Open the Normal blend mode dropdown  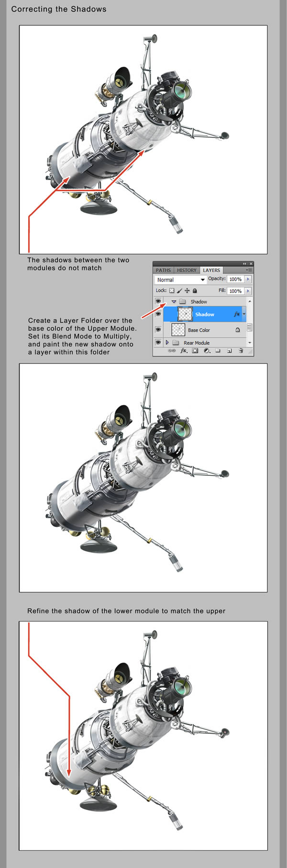click(180, 280)
